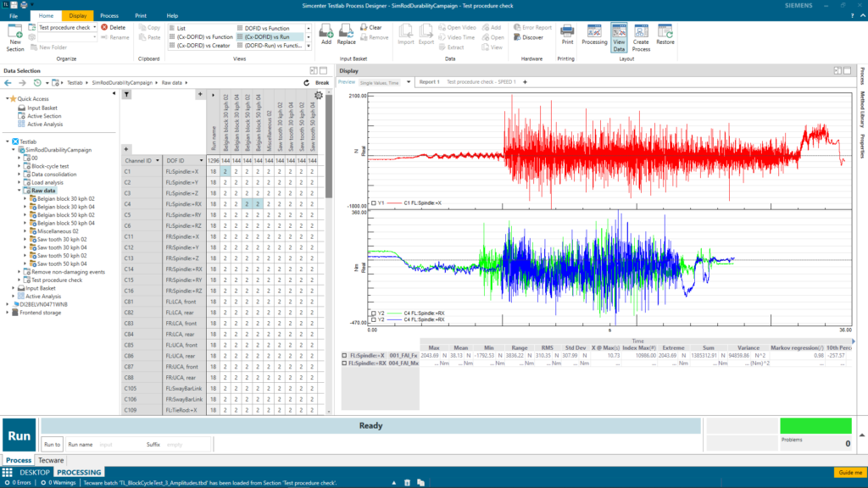868x488 pixels.
Task: Click the Restore layout icon
Action: coord(665,38)
